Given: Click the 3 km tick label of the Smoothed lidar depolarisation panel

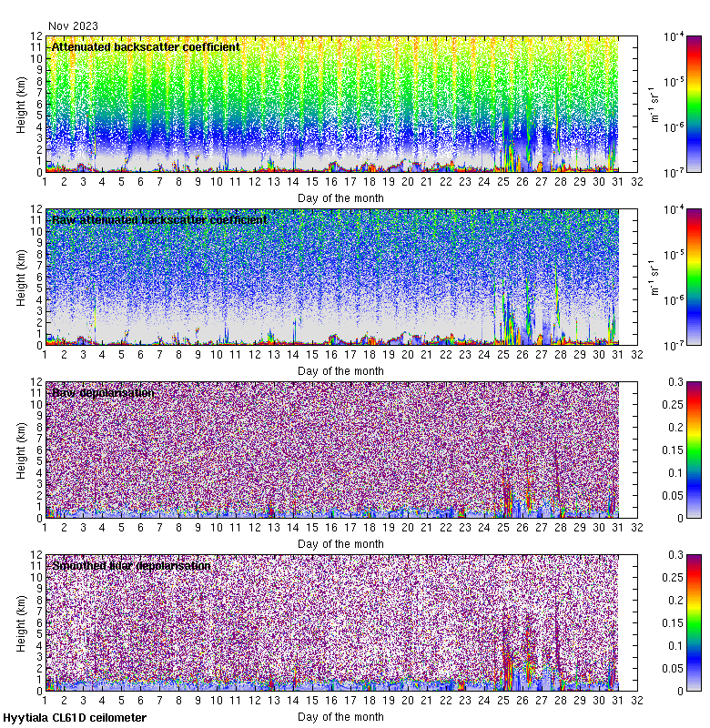Looking at the screenshot, I should coord(39,657).
